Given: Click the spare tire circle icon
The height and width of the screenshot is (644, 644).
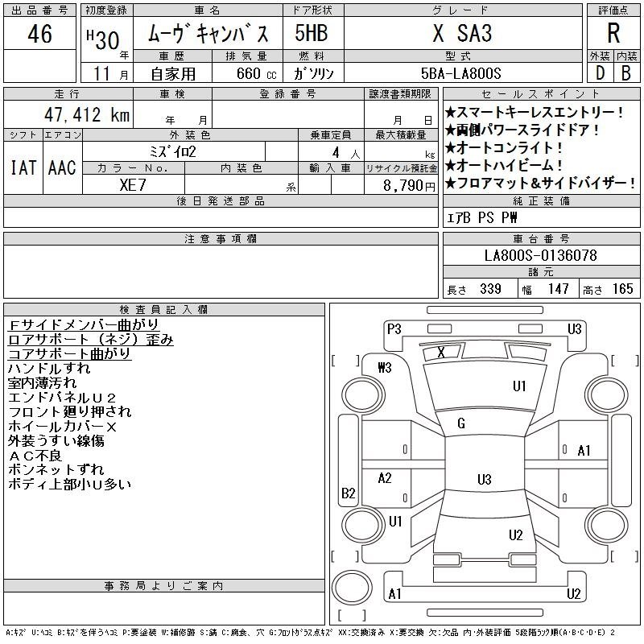Looking at the screenshot, I should 353,585.
